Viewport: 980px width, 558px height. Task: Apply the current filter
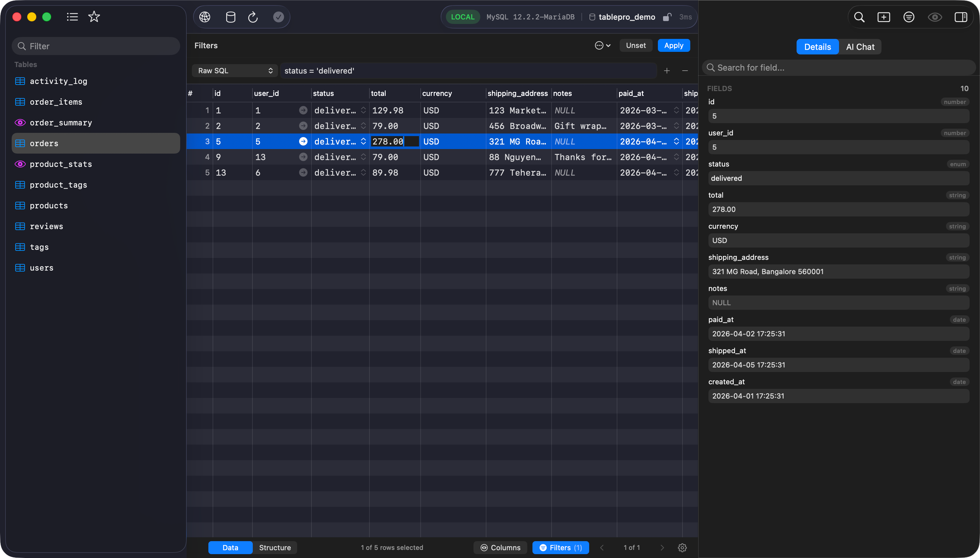click(673, 45)
